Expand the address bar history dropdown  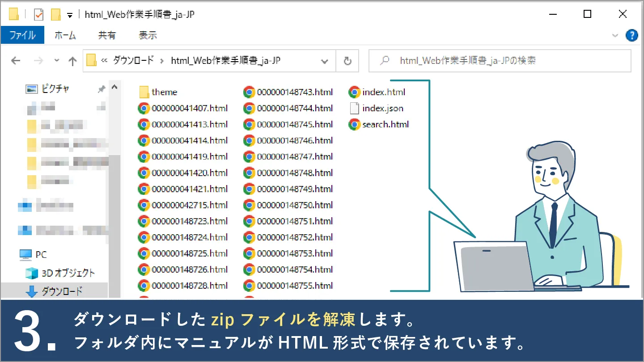coord(325,61)
